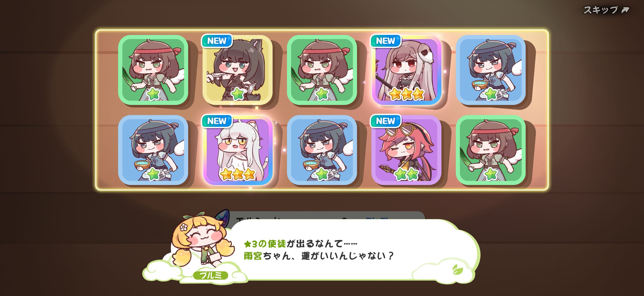The width and height of the screenshot is (644, 296).
Task: Select the third top-row green headband card
Action: point(322,70)
